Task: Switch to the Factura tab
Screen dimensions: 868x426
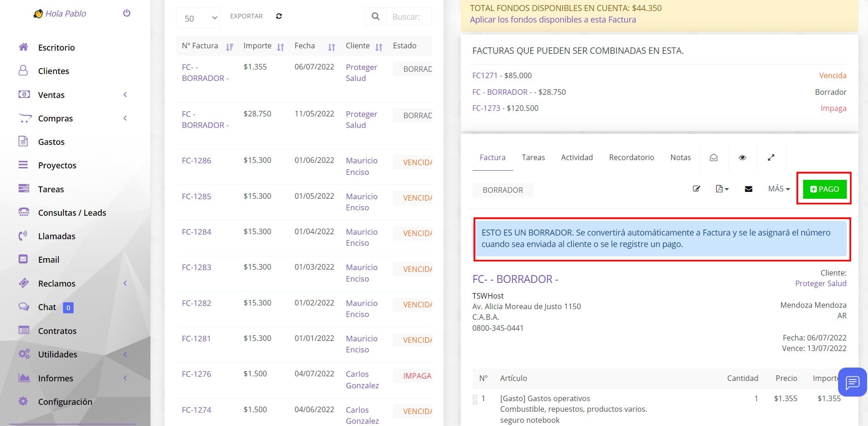Action: 492,157
